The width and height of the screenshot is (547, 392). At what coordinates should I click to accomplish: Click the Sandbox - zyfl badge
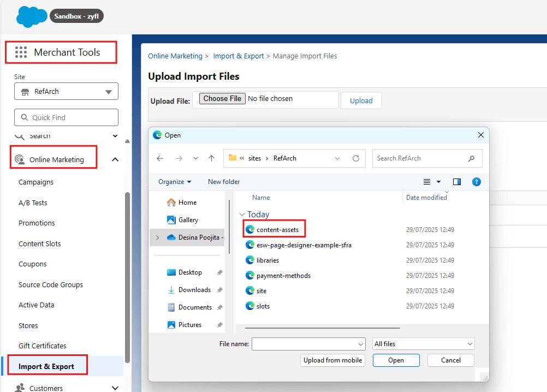point(76,16)
